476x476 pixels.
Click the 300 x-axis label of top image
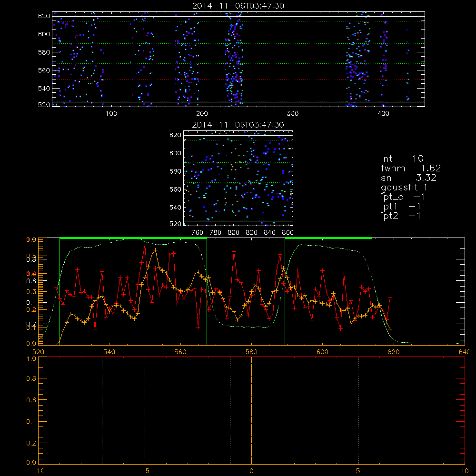click(293, 114)
